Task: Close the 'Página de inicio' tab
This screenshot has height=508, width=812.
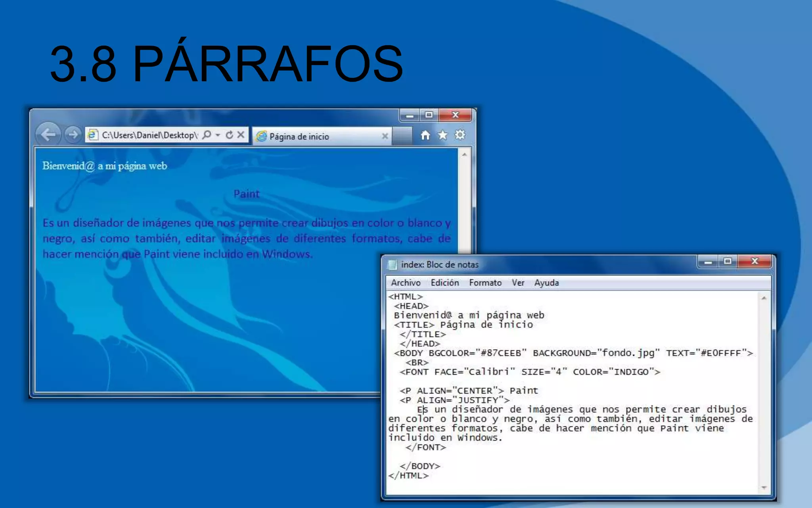Action: pos(385,136)
